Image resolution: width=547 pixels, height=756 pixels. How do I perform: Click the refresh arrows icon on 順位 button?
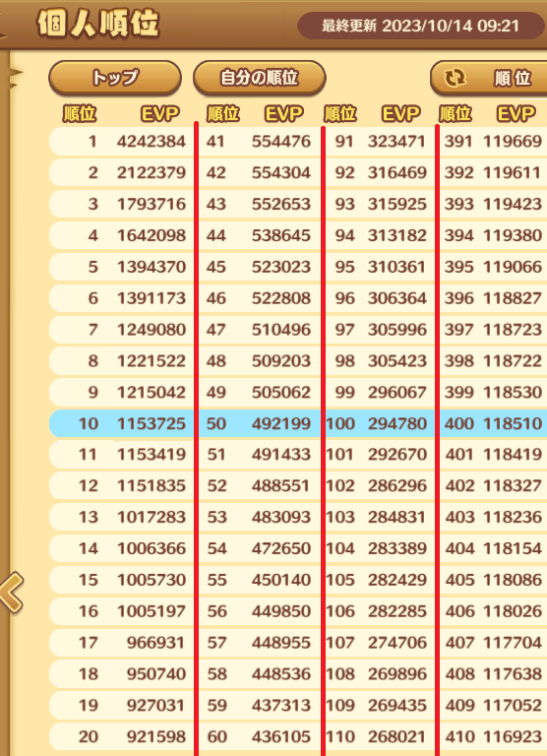pyautogui.click(x=455, y=78)
